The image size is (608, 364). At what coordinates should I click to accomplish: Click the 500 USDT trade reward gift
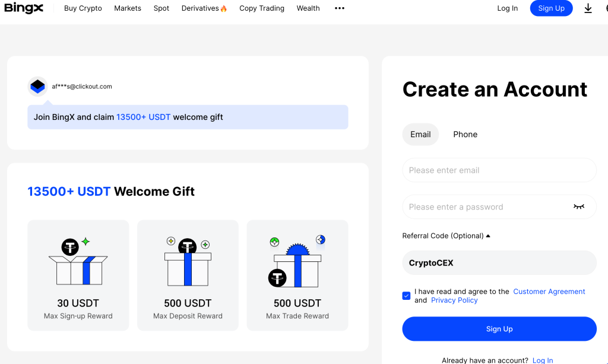(x=297, y=263)
